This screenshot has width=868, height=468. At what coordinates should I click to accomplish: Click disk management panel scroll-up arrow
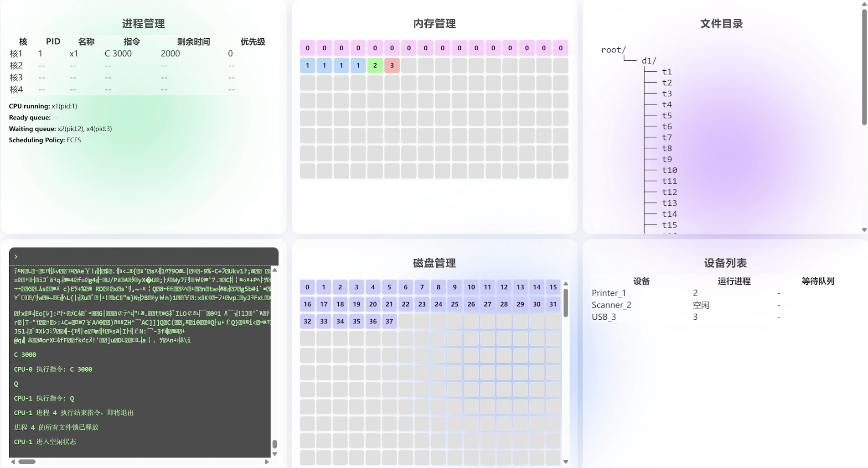[565, 284]
